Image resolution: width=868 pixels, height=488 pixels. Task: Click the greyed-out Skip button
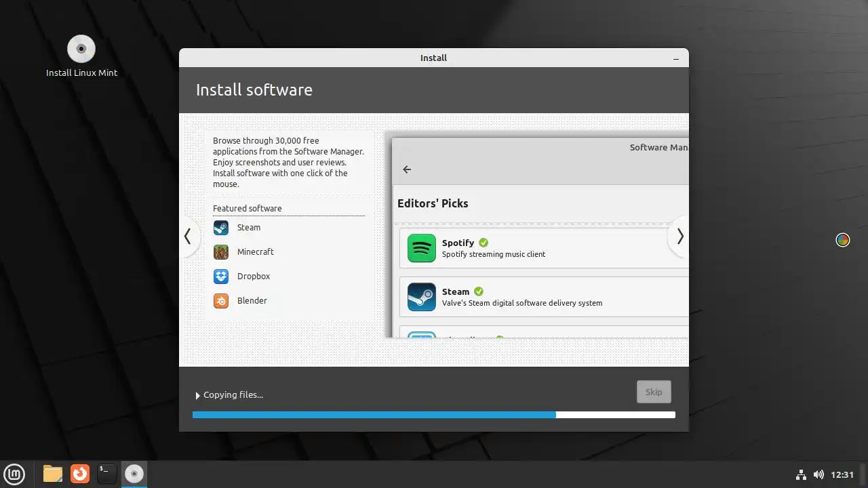[x=654, y=392]
